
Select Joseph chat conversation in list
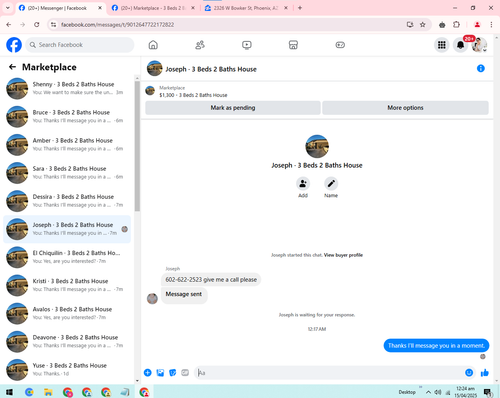(67, 229)
